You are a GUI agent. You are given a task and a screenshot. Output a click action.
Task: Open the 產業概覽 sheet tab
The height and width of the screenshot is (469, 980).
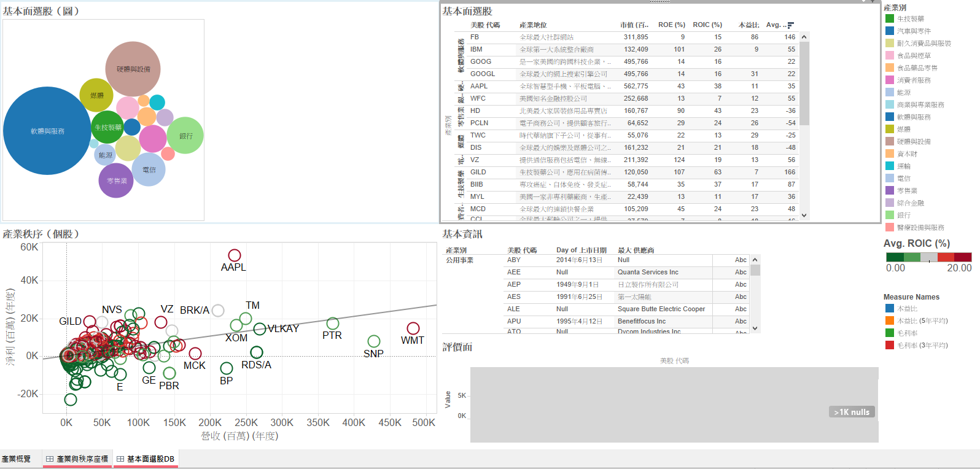[x=17, y=459]
